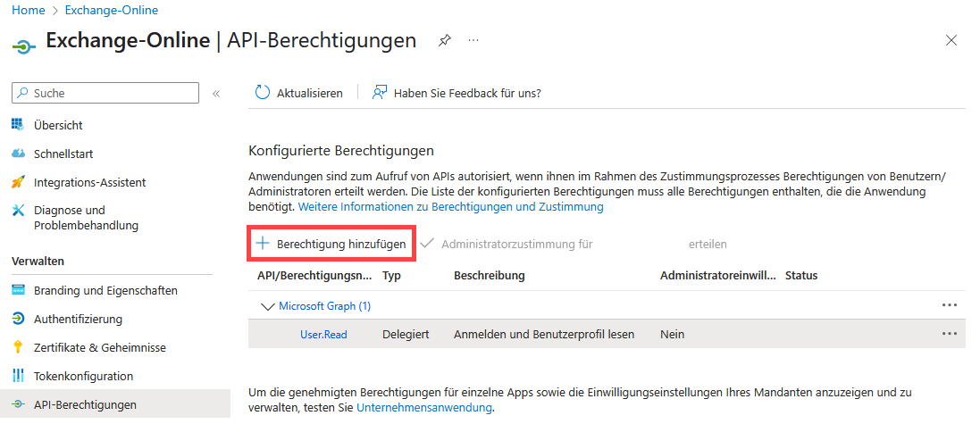Open Zertifikate & Geheimnisse

click(99, 348)
